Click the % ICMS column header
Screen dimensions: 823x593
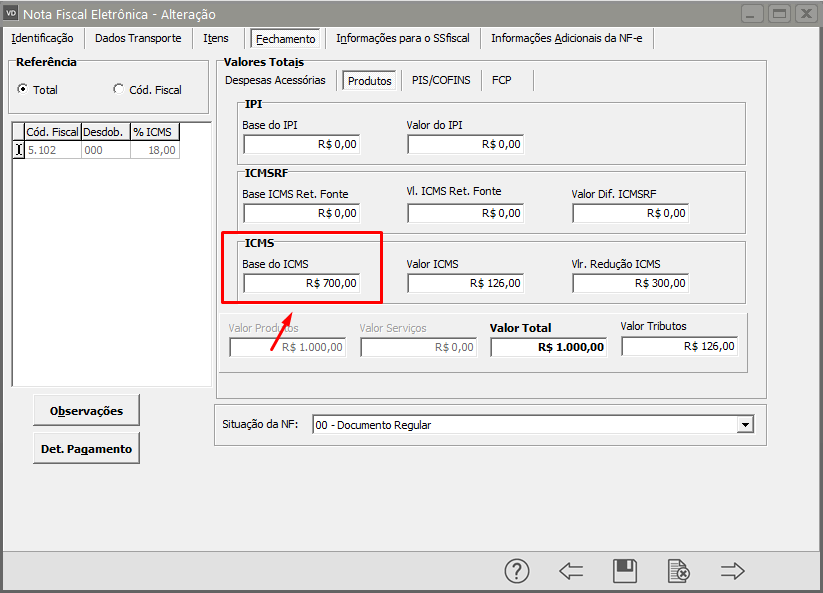click(154, 132)
